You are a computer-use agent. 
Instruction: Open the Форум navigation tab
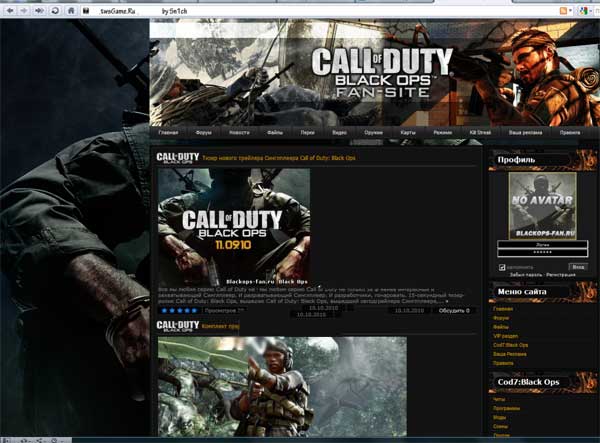(203, 132)
